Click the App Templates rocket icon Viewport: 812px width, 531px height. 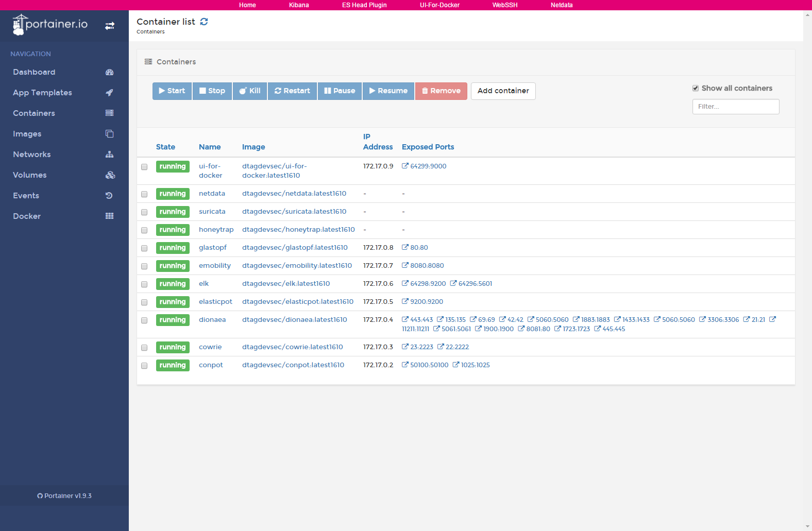pyautogui.click(x=110, y=93)
